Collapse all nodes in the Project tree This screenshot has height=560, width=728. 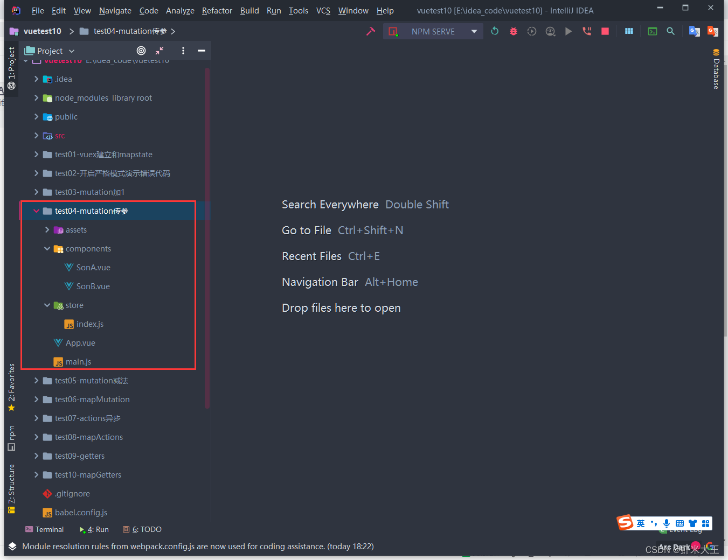[160, 51]
